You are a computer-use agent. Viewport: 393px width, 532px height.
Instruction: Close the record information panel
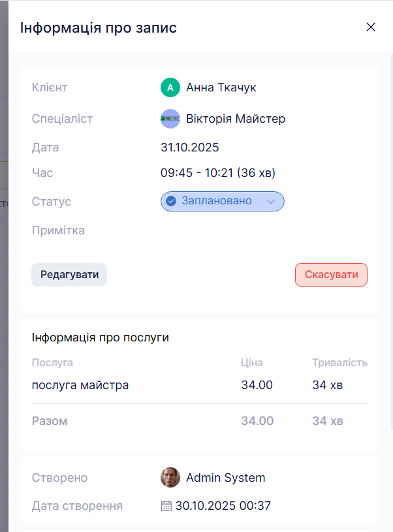[x=371, y=27]
